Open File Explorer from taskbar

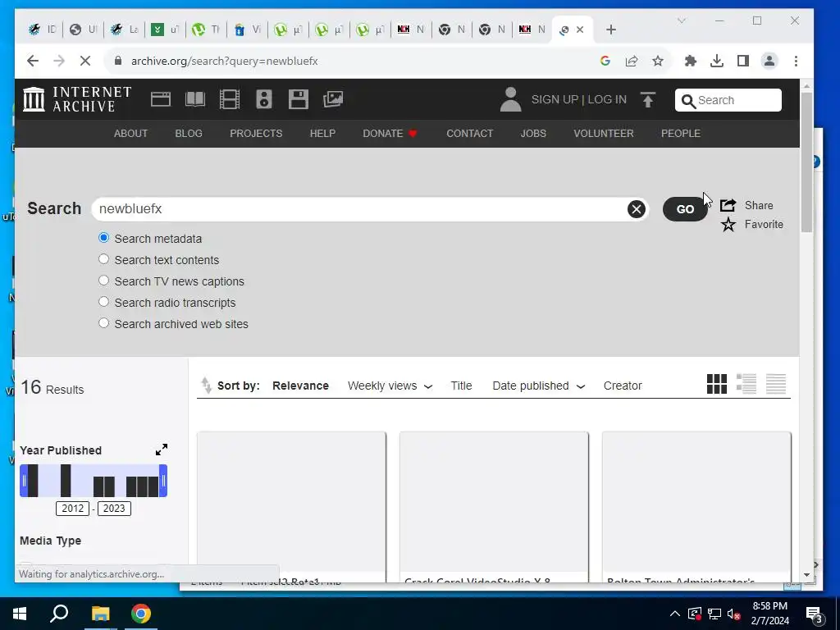[100, 614]
